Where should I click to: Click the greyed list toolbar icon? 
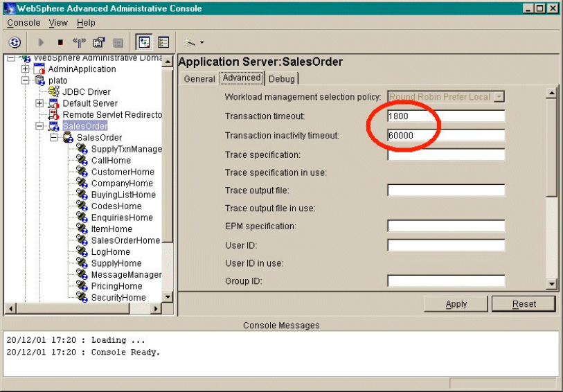(118, 43)
